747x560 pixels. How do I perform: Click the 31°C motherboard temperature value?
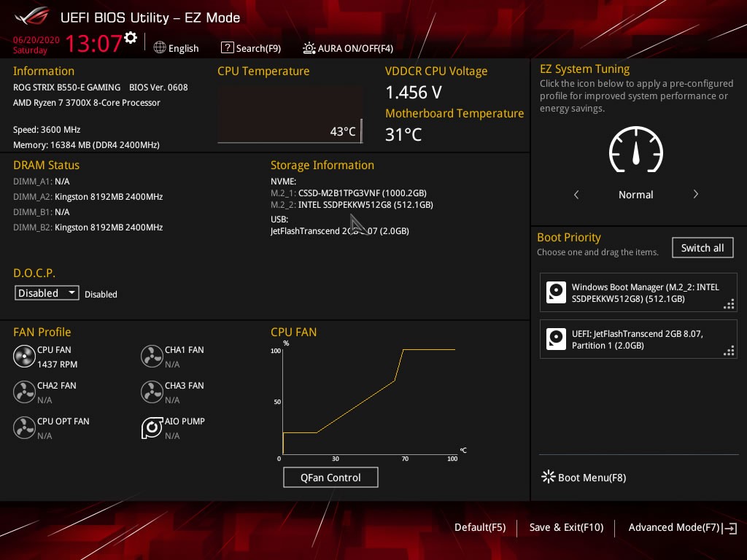(403, 135)
